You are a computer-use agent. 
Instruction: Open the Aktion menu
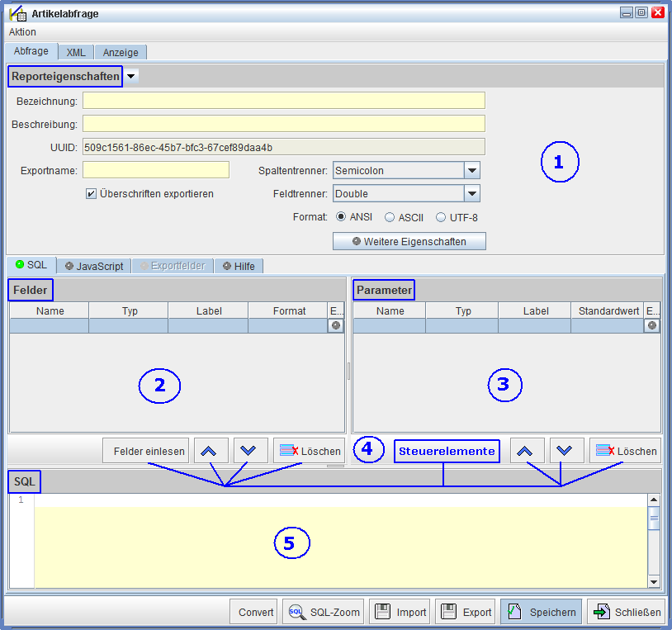click(x=22, y=31)
